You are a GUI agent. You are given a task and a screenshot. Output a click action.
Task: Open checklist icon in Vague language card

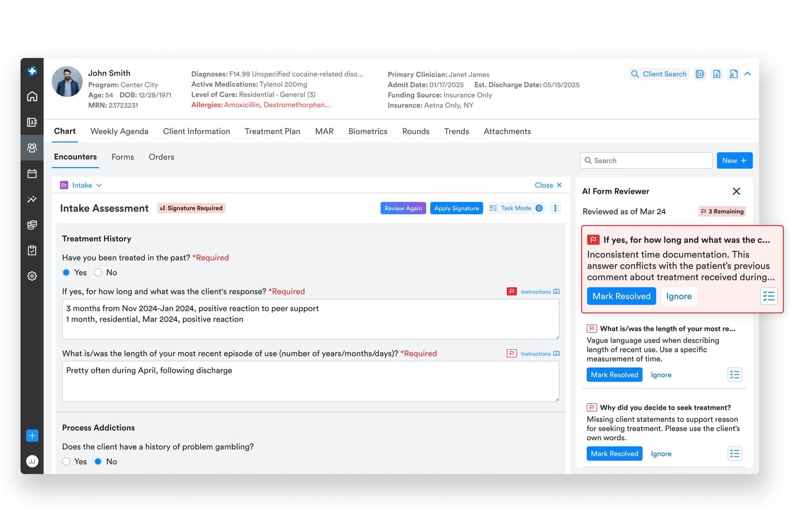(x=734, y=375)
